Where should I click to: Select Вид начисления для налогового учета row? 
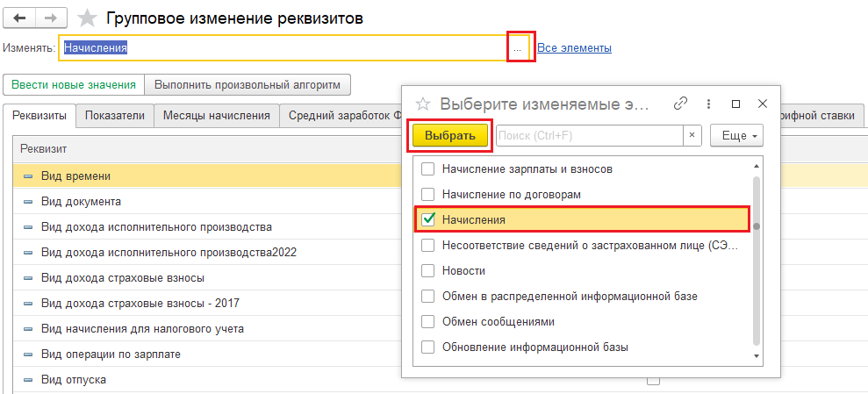point(208,329)
